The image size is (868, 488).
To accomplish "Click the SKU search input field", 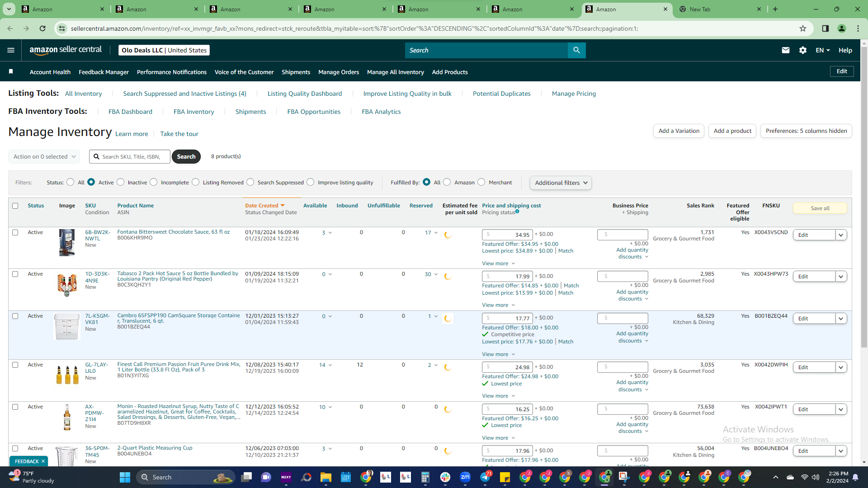I will [130, 156].
